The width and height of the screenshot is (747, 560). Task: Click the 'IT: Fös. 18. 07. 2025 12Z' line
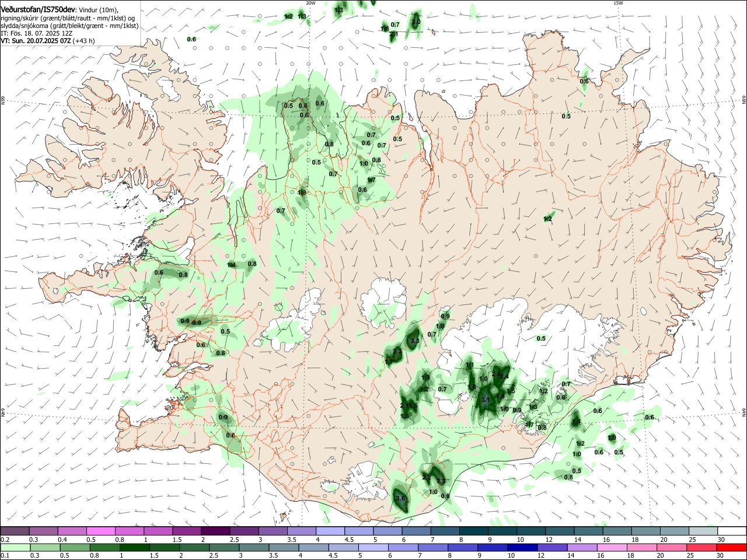(x=36, y=34)
